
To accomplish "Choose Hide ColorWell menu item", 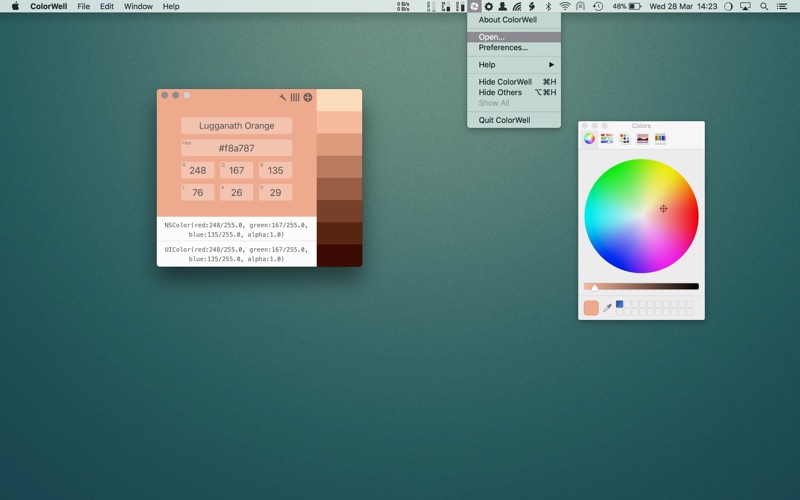I will (514, 82).
